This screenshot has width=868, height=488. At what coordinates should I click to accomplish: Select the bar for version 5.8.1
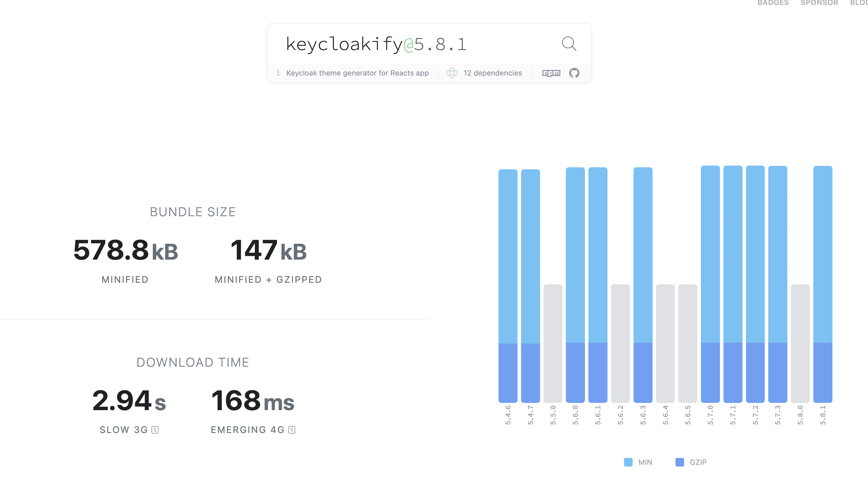click(823, 287)
